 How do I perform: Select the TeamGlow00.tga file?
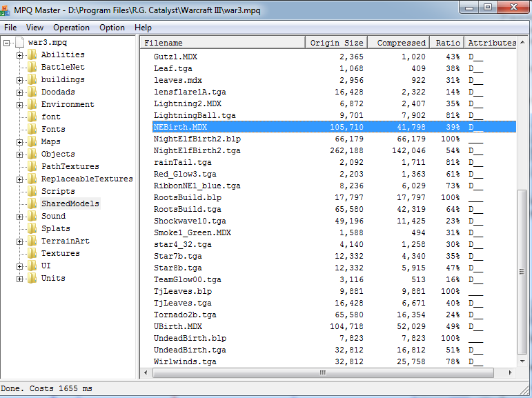(x=187, y=279)
